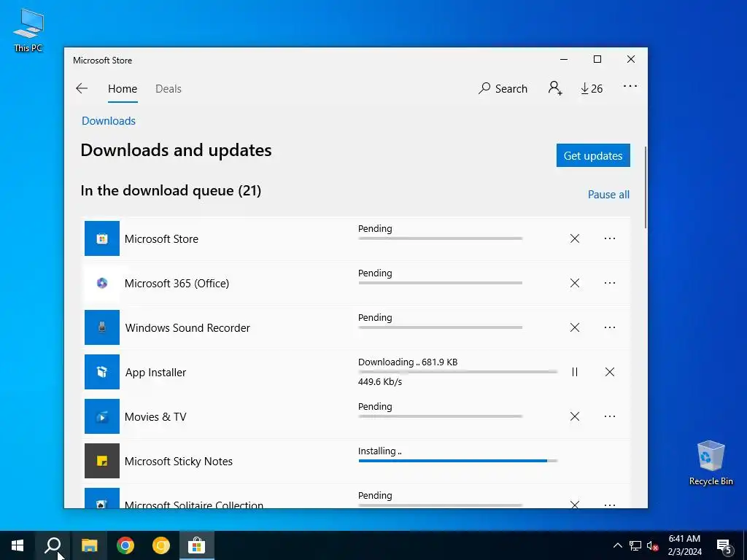Click the Downloads breadcrumb link
The image size is (747, 560).
109,121
